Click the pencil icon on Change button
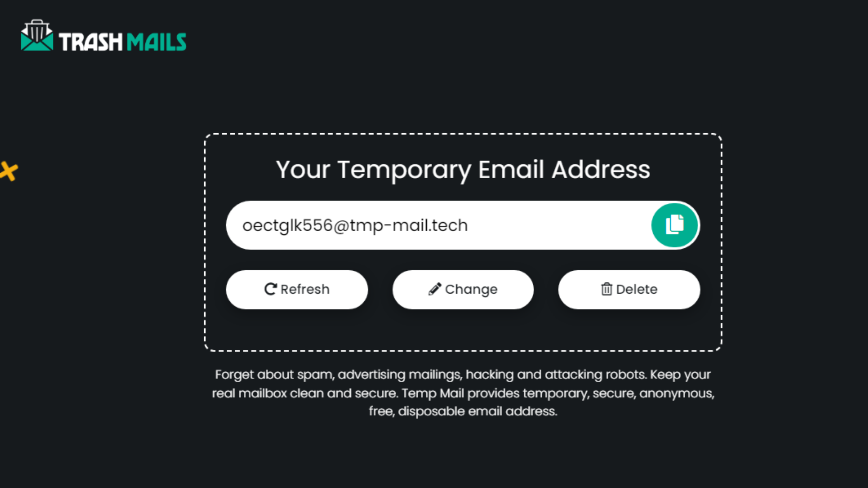The width and height of the screenshot is (868, 488). (434, 289)
